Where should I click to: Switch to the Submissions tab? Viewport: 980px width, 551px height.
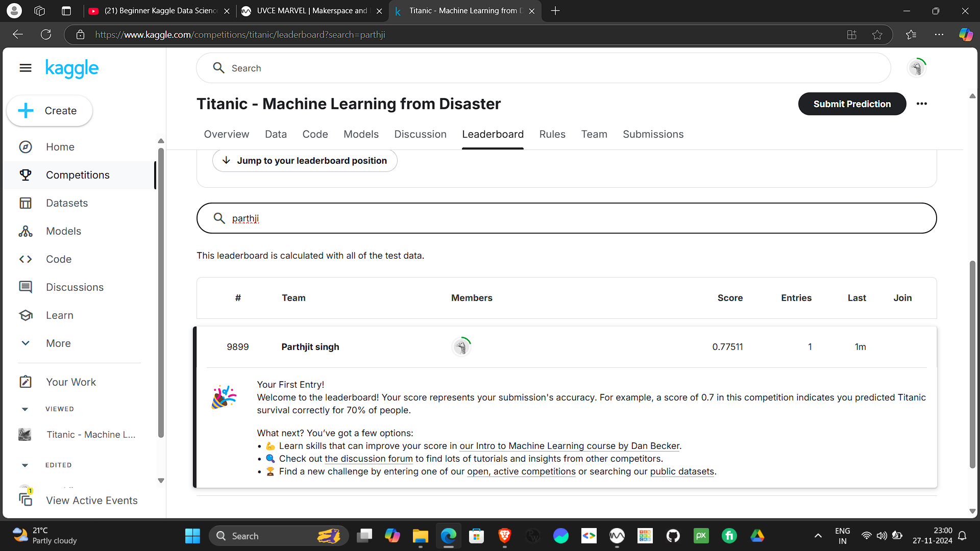653,134
